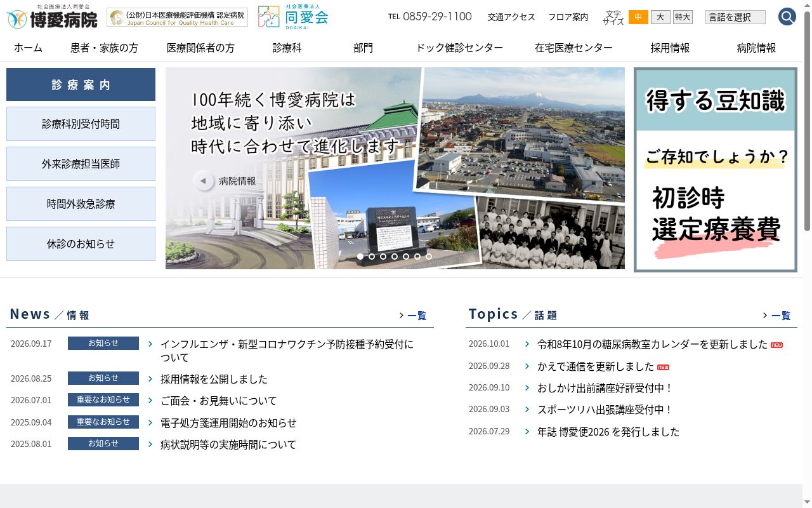812x508 pixels.
Task: Open 電子処方箋運用開始のお知らせ news
Action: click(x=228, y=423)
